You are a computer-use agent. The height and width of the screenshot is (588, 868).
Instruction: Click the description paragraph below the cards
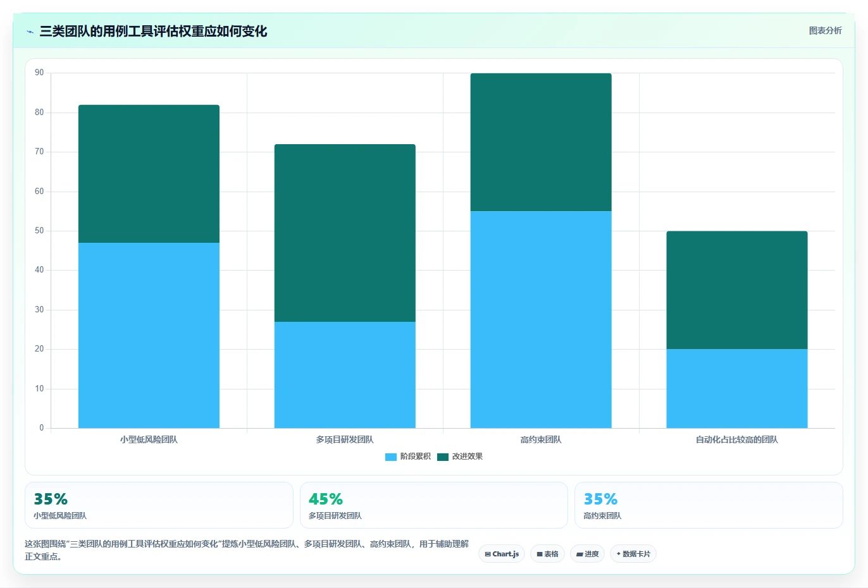pos(247,550)
